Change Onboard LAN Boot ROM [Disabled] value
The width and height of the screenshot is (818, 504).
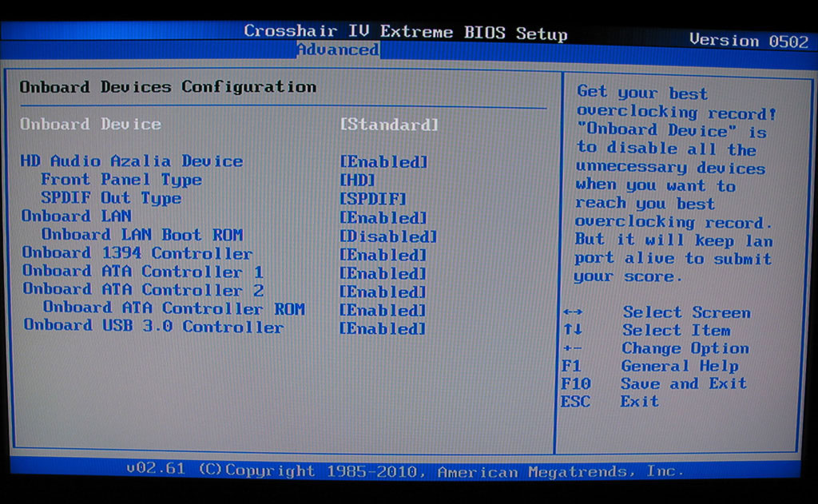(389, 236)
